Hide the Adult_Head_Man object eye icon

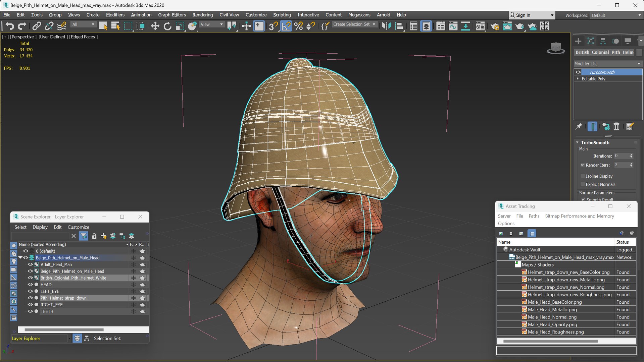point(30,264)
